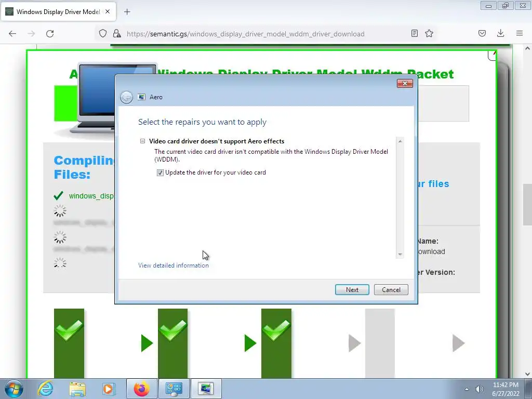Click the first green play arrow
Screen dimensions: 532x399
click(147, 343)
